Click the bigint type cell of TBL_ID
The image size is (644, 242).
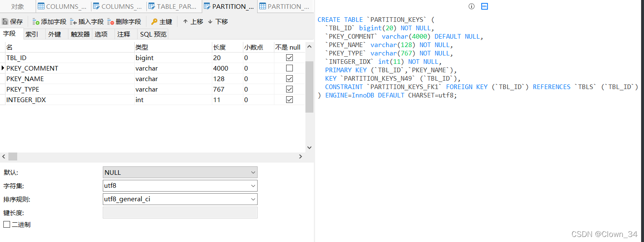point(173,58)
